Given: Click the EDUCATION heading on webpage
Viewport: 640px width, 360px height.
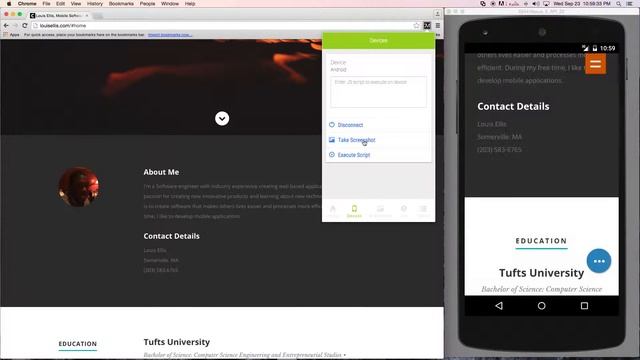Looking at the screenshot, I should click(78, 344).
